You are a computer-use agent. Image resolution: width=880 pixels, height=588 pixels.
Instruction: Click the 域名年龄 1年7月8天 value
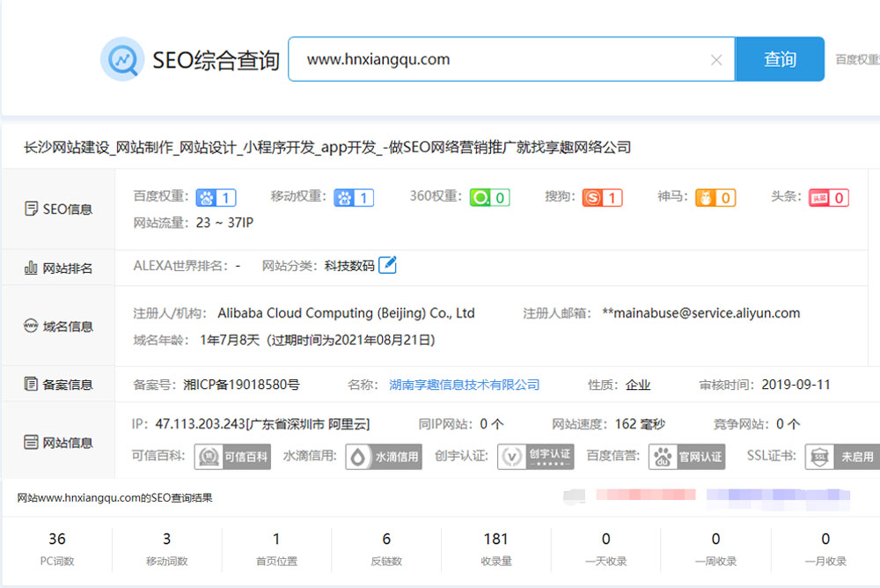pos(230,340)
